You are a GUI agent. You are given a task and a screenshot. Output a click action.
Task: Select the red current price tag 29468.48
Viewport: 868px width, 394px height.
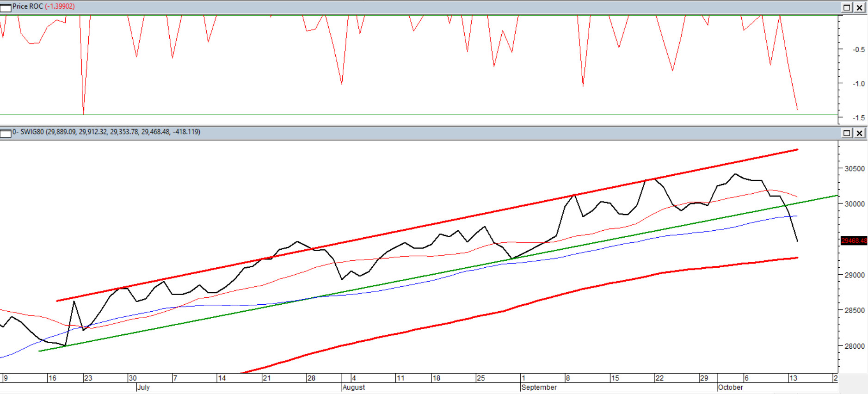pyautogui.click(x=854, y=240)
